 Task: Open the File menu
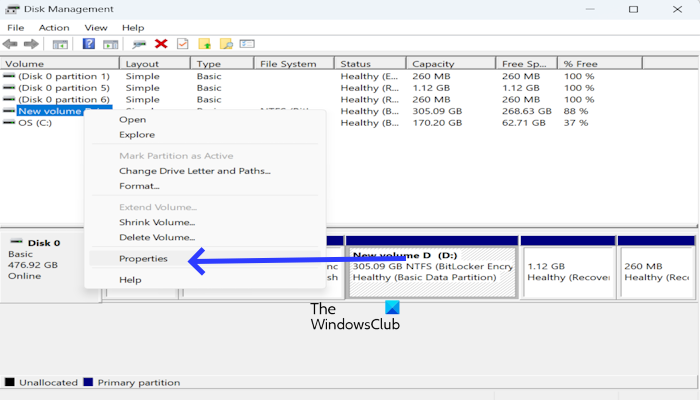coord(16,28)
